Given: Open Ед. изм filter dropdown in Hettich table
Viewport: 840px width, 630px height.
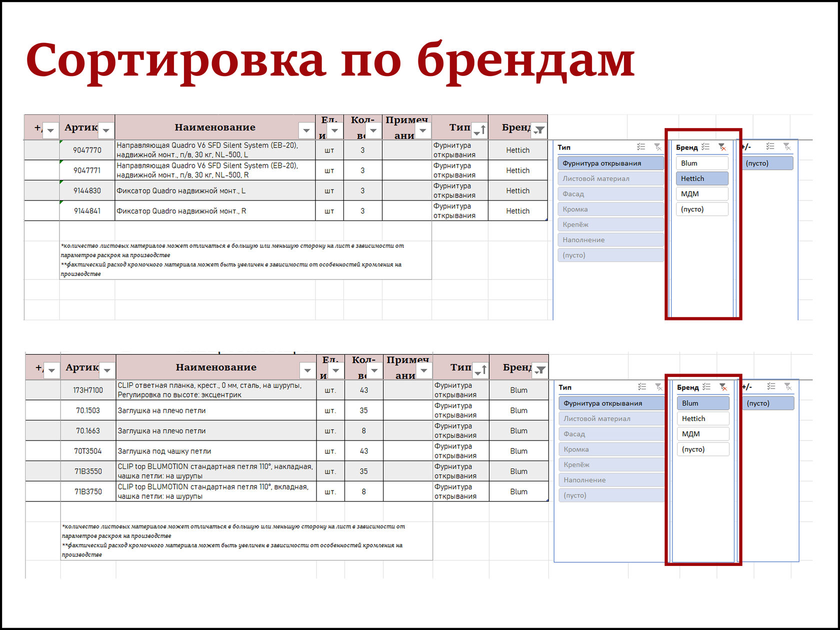Looking at the screenshot, I should click(x=334, y=130).
